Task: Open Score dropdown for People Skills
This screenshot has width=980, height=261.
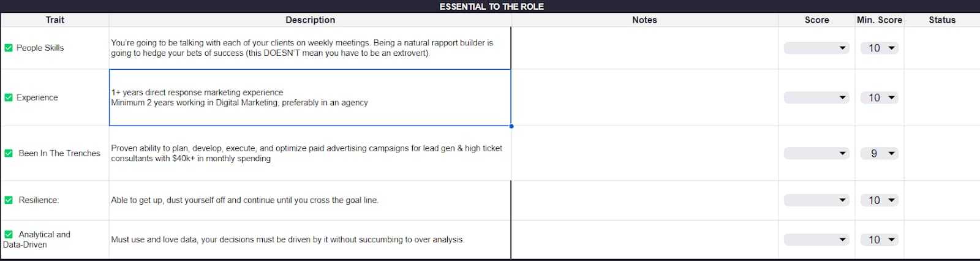Action: 816,48
